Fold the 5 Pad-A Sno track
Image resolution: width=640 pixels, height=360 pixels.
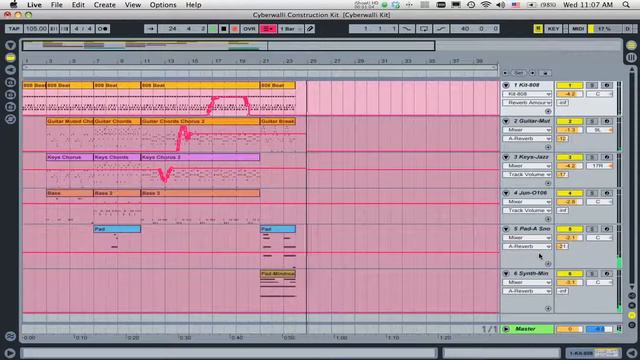506,229
